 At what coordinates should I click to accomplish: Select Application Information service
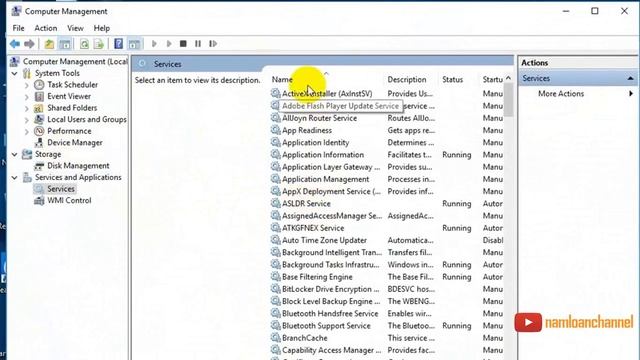(323, 155)
